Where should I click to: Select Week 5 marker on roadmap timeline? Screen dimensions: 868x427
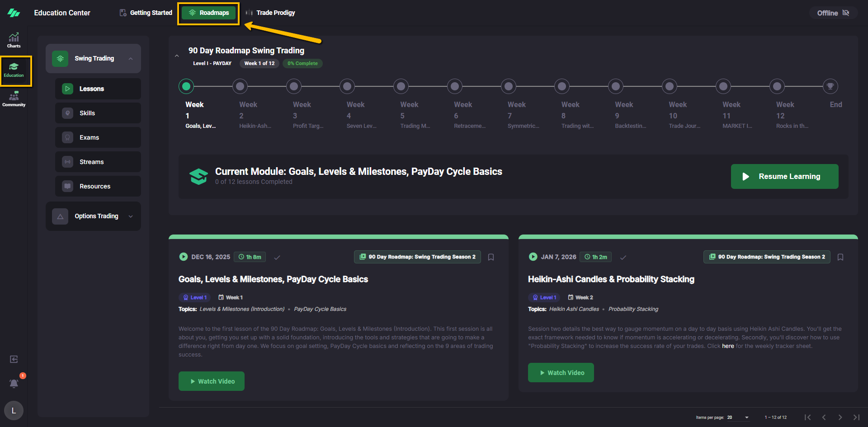point(401,86)
